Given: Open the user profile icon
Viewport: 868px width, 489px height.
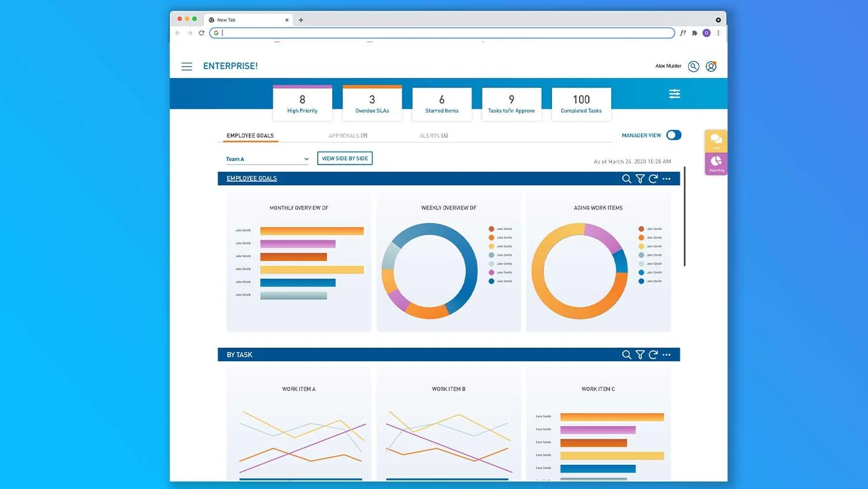Looking at the screenshot, I should 711,67.
